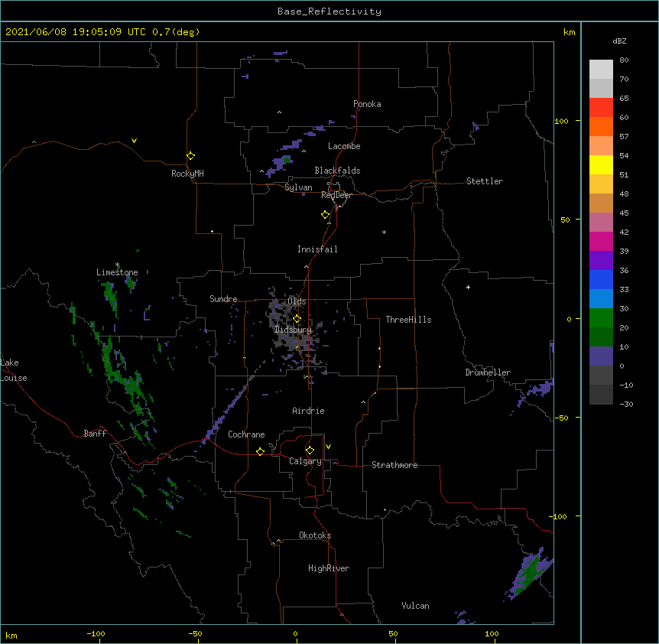The image size is (659, 644).
Task: Click the Cochrane city label
Action: (x=246, y=434)
